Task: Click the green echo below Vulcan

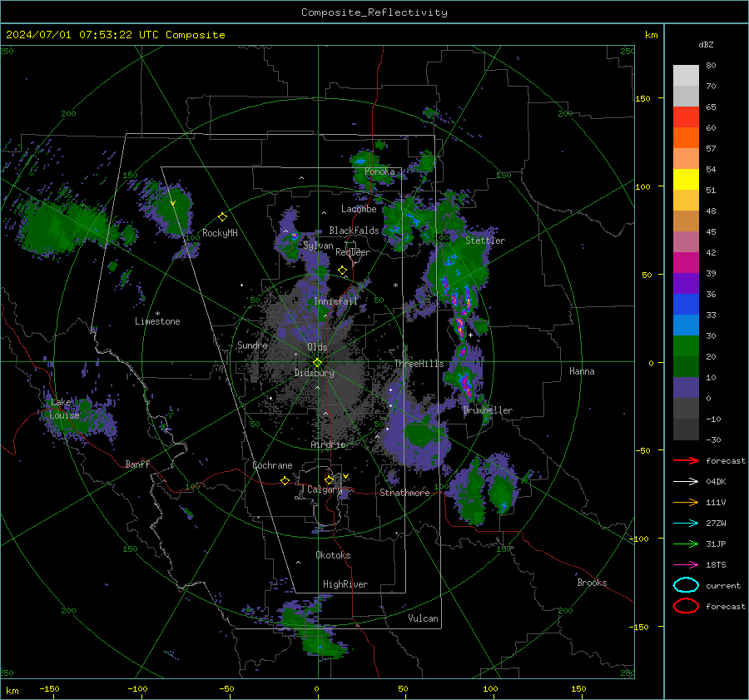Action: pyautogui.click(x=316, y=633)
